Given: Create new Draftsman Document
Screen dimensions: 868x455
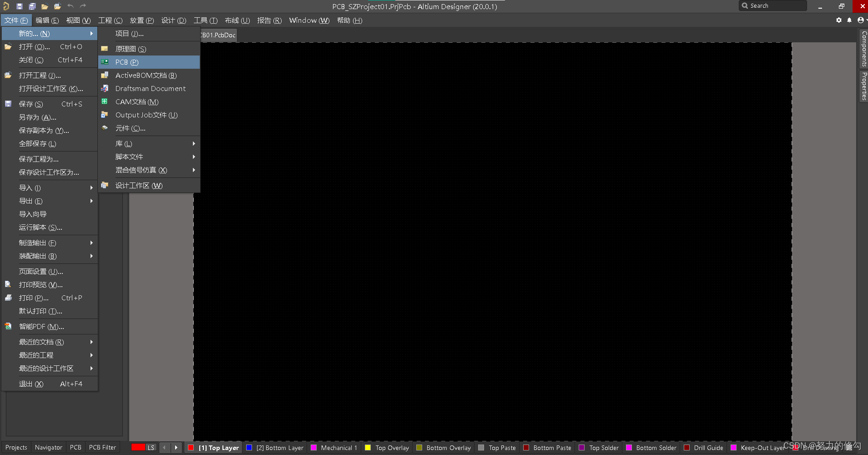Looking at the screenshot, I should point(149,88).
